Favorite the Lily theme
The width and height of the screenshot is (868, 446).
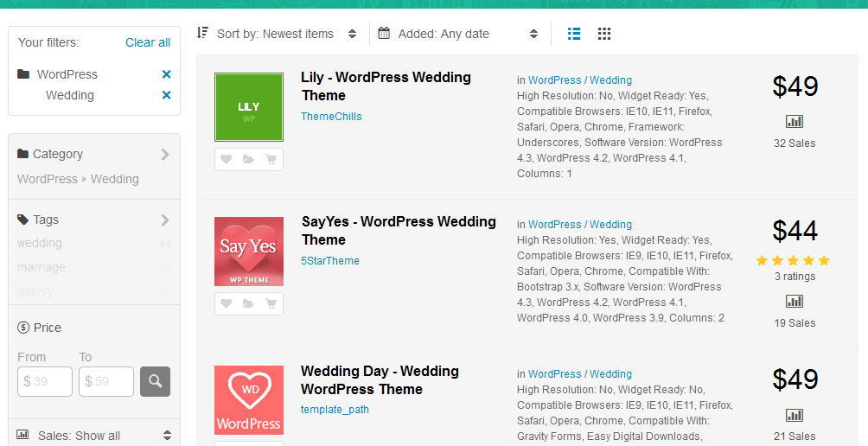coord(227,159)
